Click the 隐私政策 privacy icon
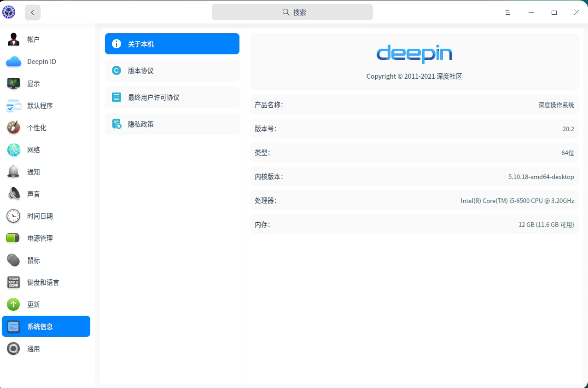Image resolution: width=588 pixels, height=388 pixels. tap(116, 124)
